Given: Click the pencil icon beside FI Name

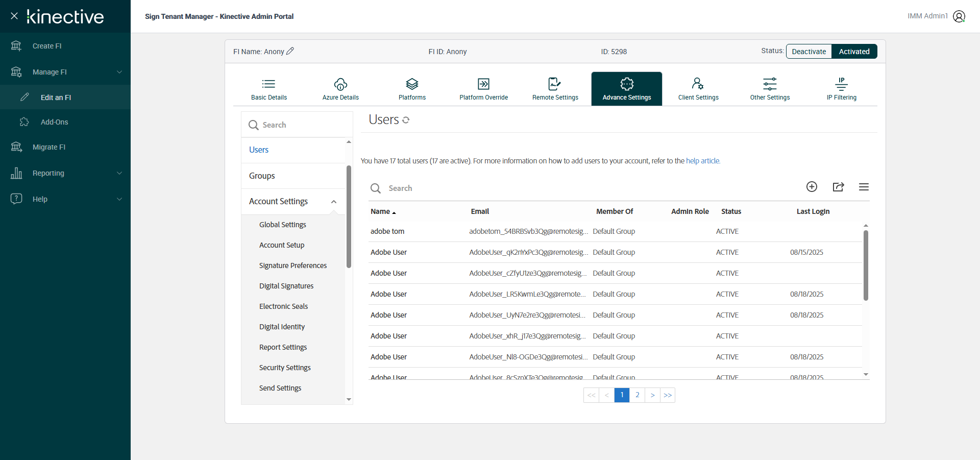Looking at the screenshot, I should pyautogui.click(x=290, y=51).
